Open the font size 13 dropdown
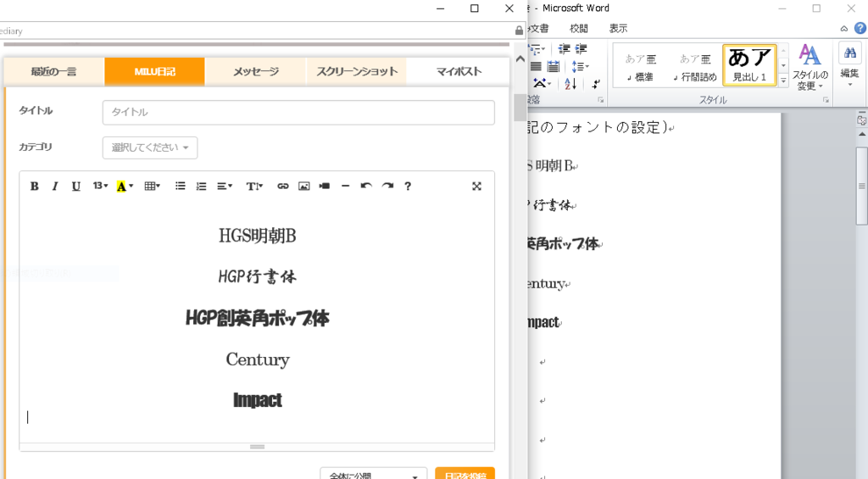Viewport: 868px width, 479px height. [100, 187]
